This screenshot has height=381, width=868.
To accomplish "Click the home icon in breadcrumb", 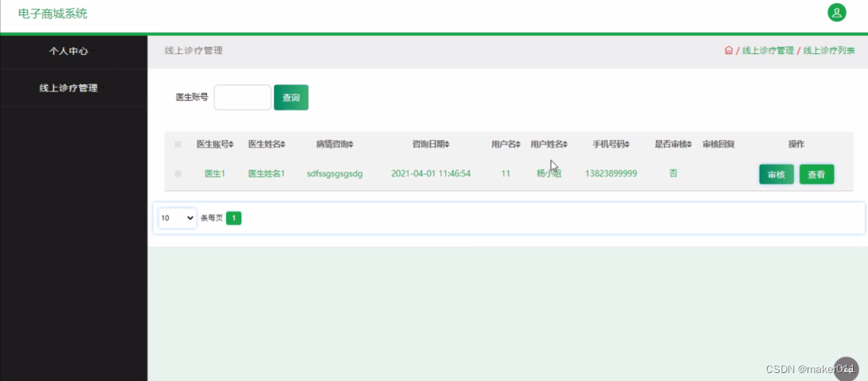I will (729, 50).
